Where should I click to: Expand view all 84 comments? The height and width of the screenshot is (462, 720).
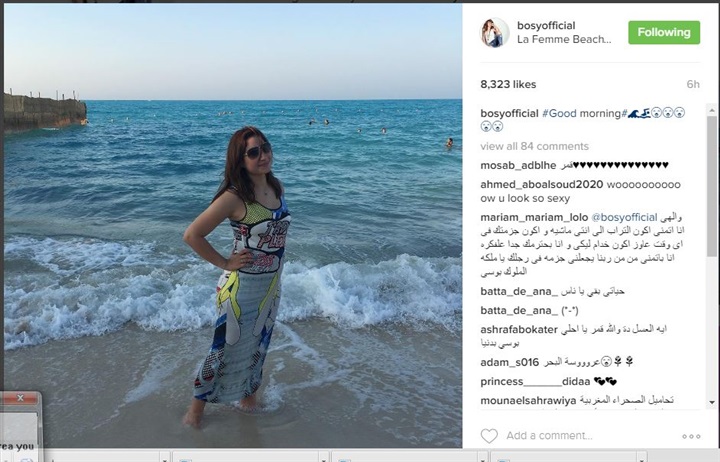click(534, 146)
